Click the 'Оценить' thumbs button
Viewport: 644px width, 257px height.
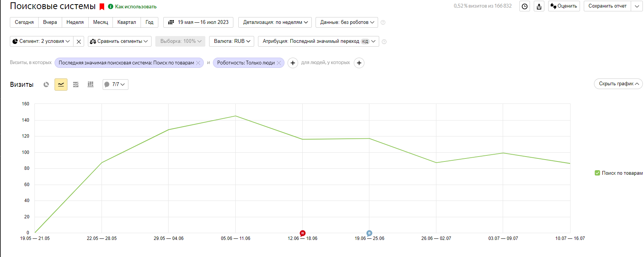564,6
